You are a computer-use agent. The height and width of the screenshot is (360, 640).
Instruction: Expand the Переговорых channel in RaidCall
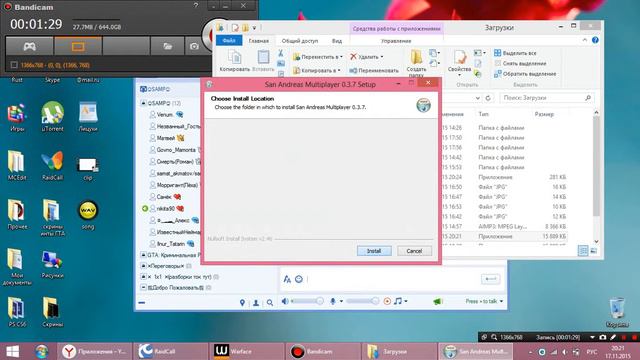pos(143,266)
